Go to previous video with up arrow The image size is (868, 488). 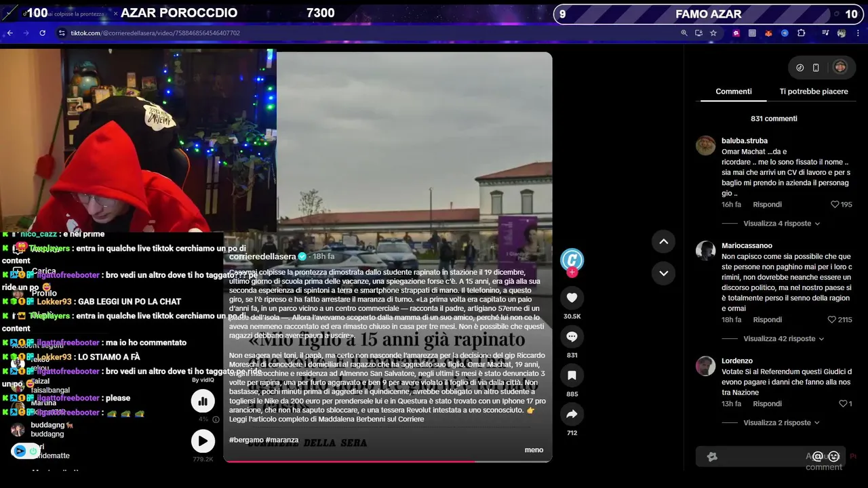663,241
